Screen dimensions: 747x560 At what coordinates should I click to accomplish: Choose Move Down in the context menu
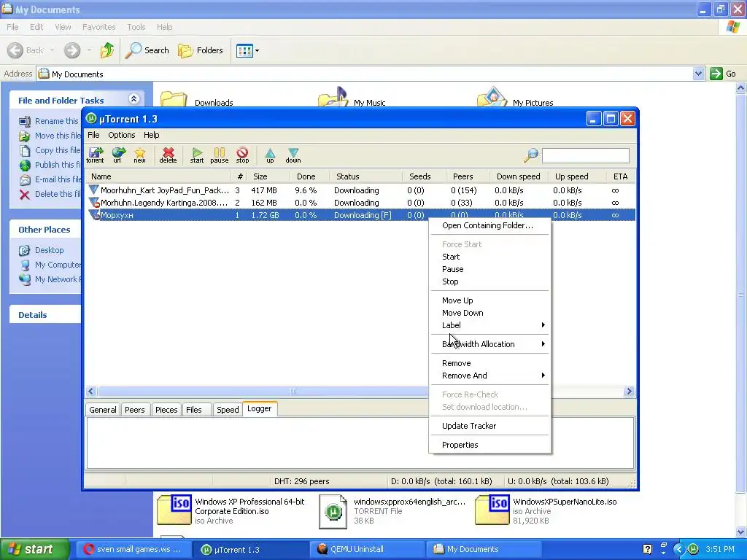click(x=489, y=313)
